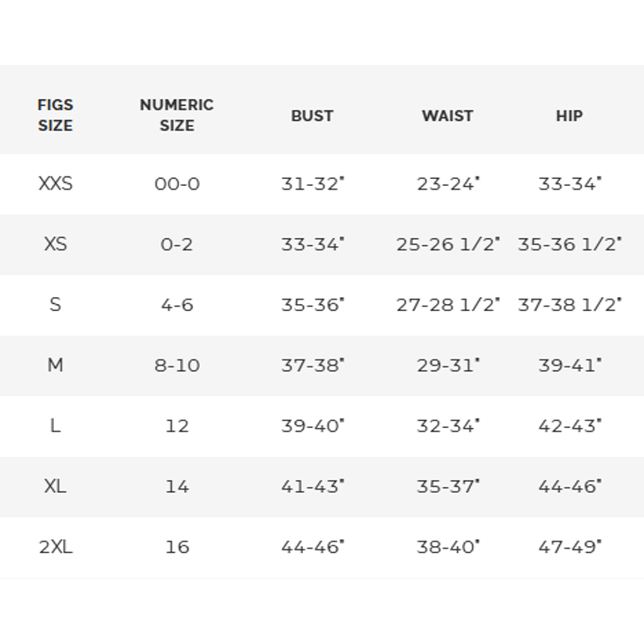Select the 47-49" hip measurement
The width and height of the screenshot is (644, 644).
[x=570, y=547]
